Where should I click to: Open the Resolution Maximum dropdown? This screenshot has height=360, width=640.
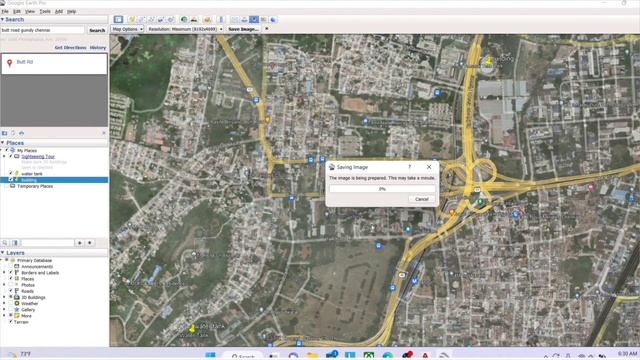pos(185,29)
